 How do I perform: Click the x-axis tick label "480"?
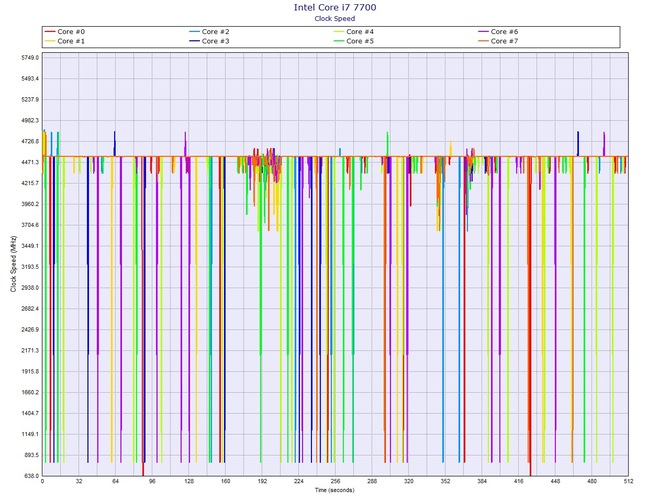coord(592,481)
